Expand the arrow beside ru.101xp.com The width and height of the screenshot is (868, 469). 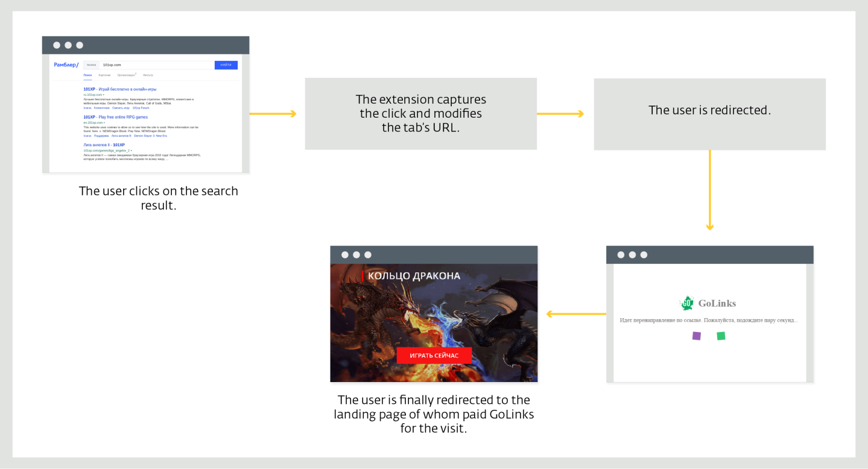(103, 95)
